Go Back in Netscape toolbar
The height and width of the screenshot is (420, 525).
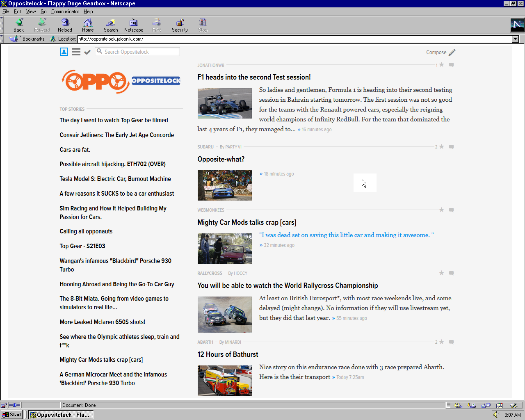(19, 25)
